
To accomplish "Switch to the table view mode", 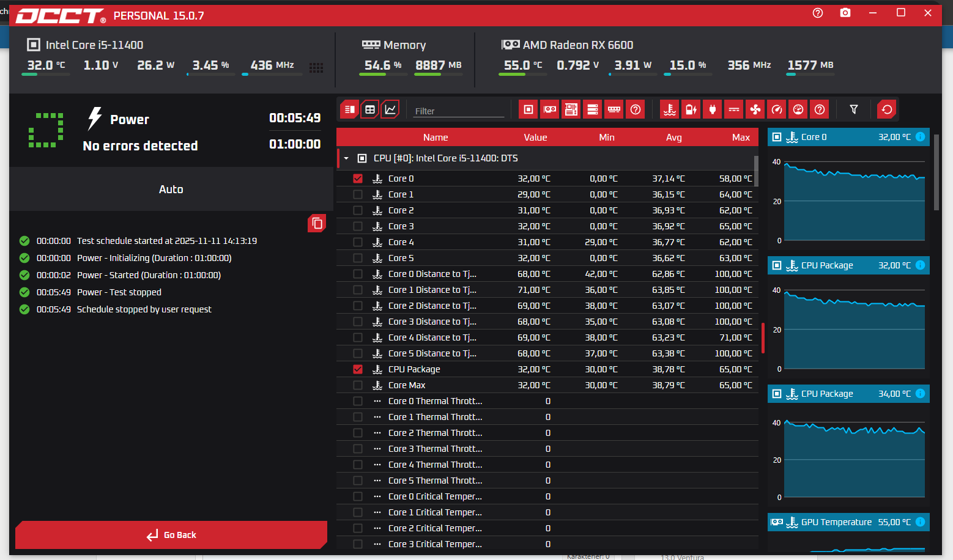I will 370,109.
